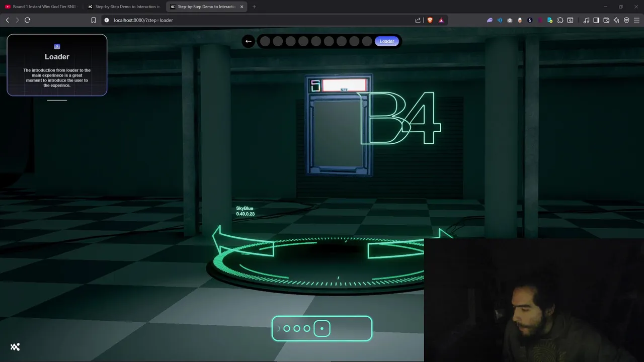Open the tab search icon
The image size is (644, 362).
pyautogui.click(x=570, y=20)
